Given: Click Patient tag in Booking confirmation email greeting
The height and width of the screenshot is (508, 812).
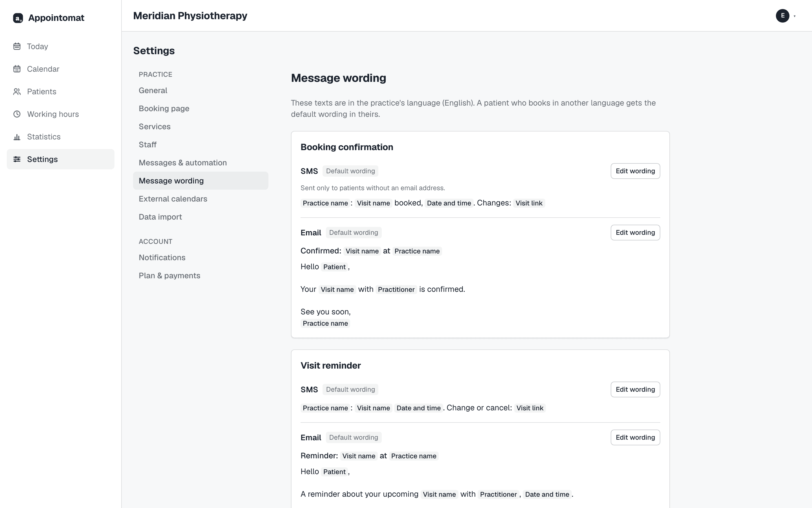Looking at the screenshot, I should tap(334, 267).
